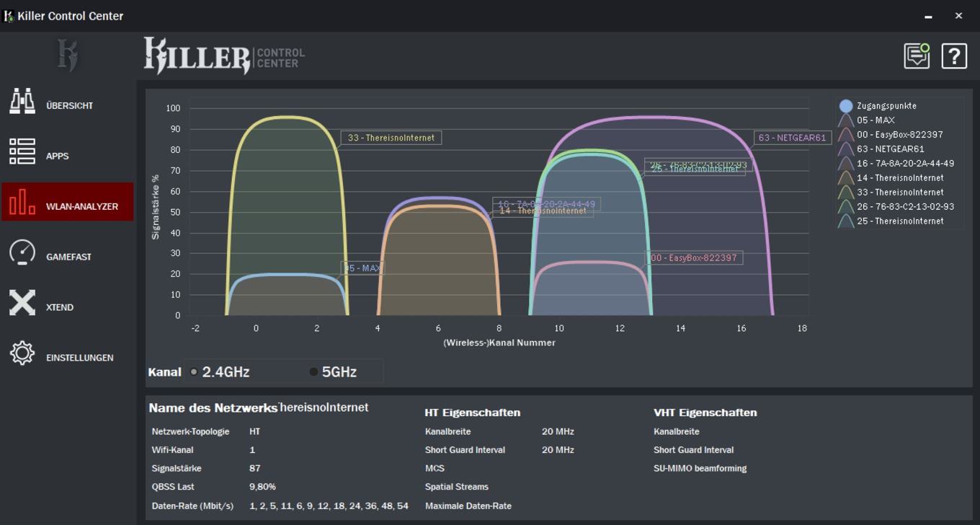Image resolution: width=980 pixels, height=525 pixels.
Task: Click the Zugangspunkte blue circle legend icon
Action: (846, 106)
